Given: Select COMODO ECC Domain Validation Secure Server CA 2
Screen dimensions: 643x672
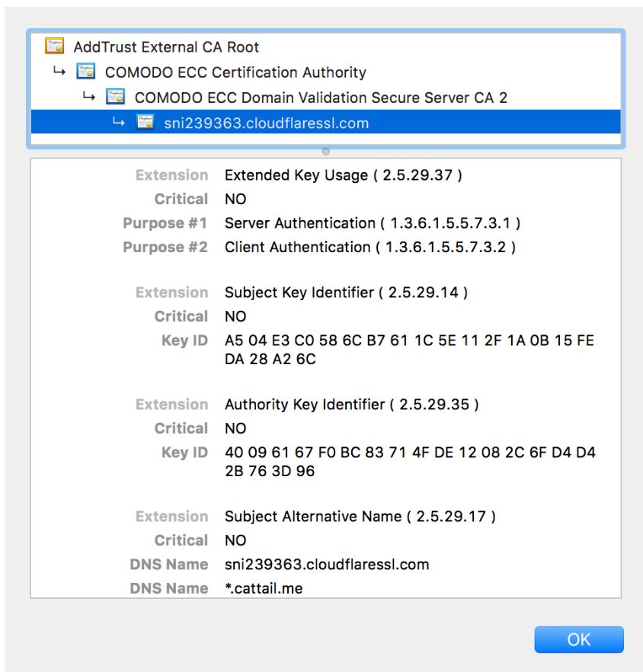Looking at the screenshot, I should click(321, 98).
